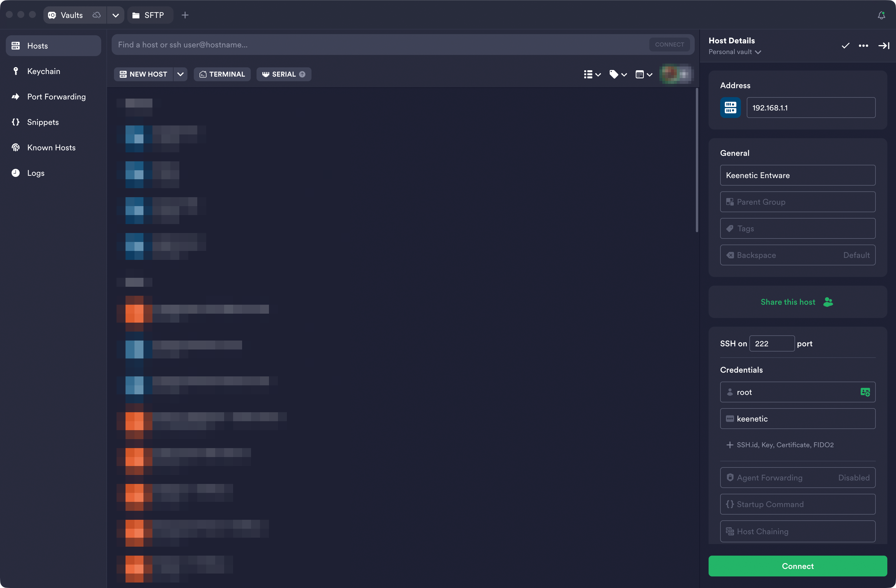The width and height of the screenshot is (896, 588).
Task: Edit the password field keenetic
Action: pyautogui.click(x=797, y=419)
